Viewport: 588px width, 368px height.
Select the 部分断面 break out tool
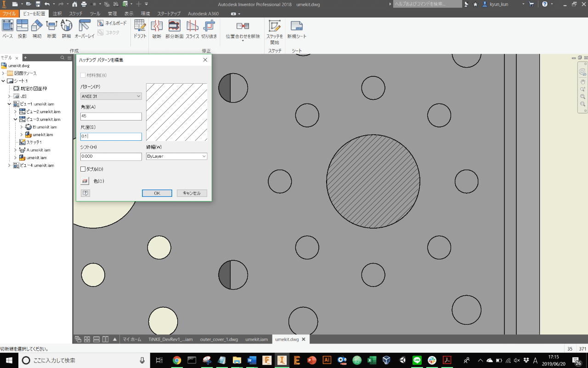175,29
